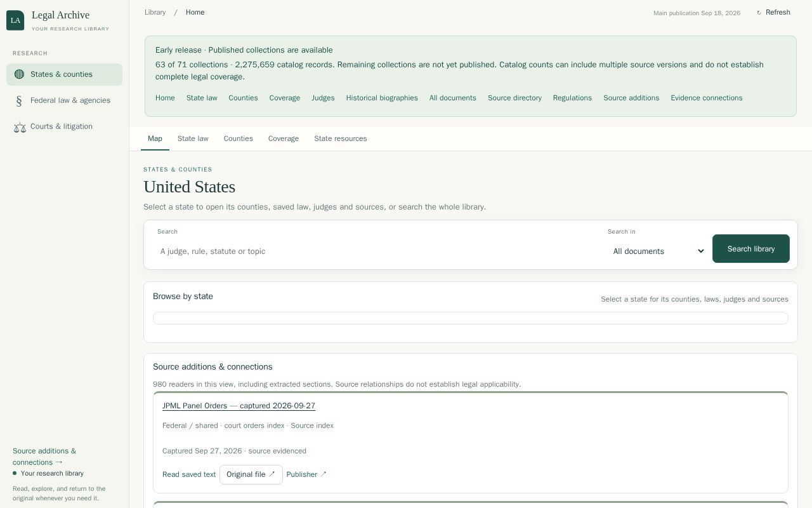This screenshot has height=508, width=812.
Task: Open the Source directory link
Action: point(514,98)
